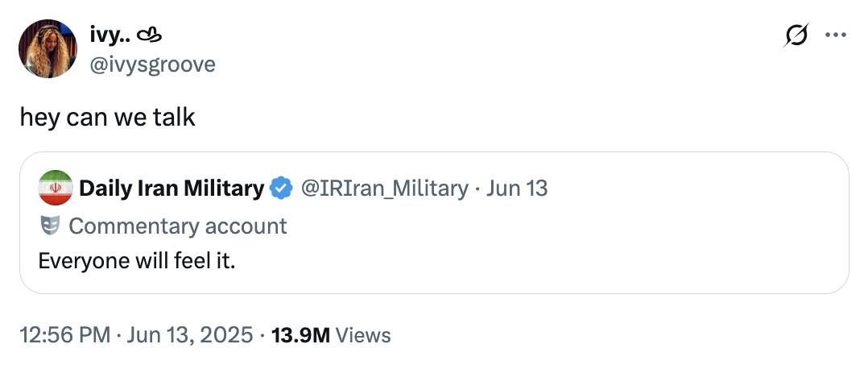Click the emoji beside ivy's name
The width and height of the screenshot is (868, 369).
[x=151, y=36]
